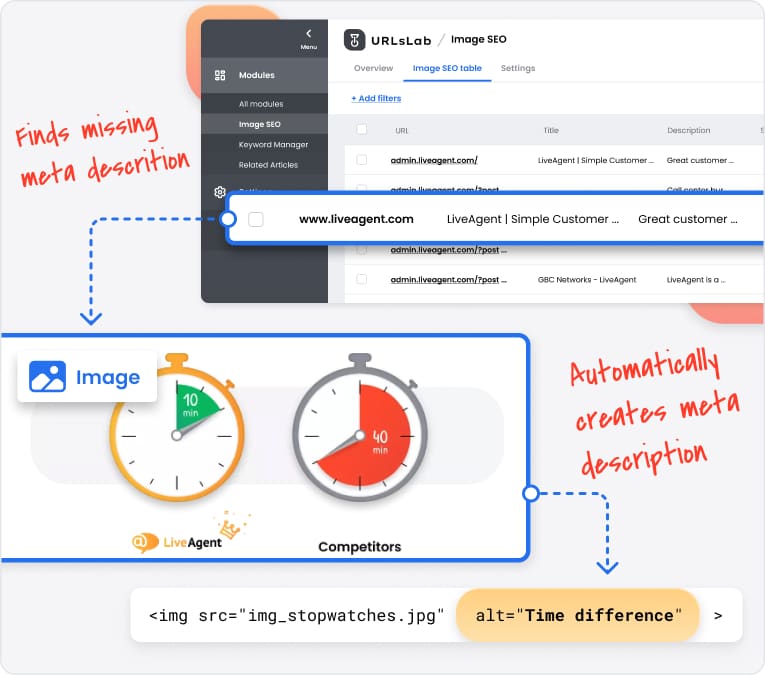Viewport: 765px width, 676px height.
Task: Check the GBC Networks - LiveAgent row checkbox
Action: click(362, 279)
